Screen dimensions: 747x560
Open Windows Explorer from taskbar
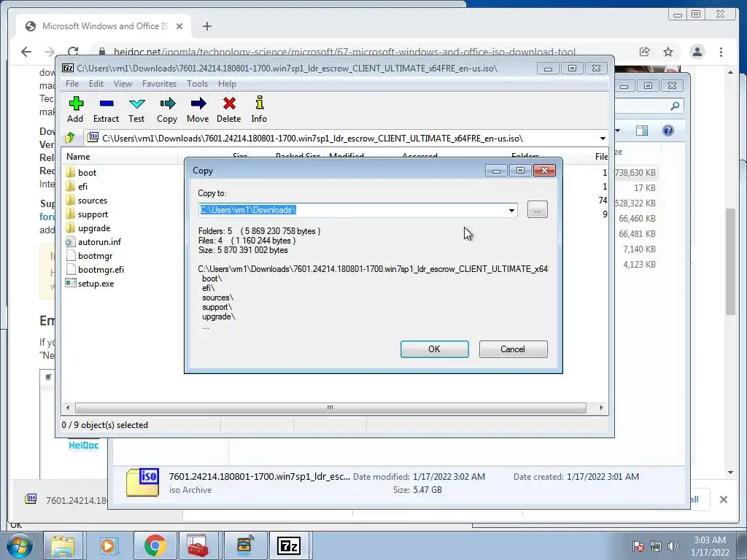click(x=63, y=545)
